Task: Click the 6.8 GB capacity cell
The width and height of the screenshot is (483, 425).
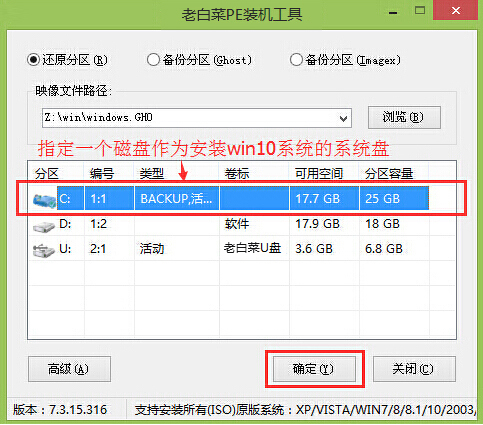Action: [394, 249]
